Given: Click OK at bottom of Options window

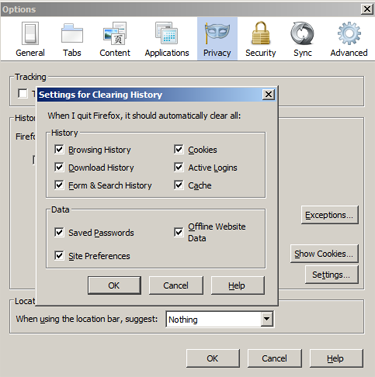Looking at the screenshot, I should (x=213, y=358).
